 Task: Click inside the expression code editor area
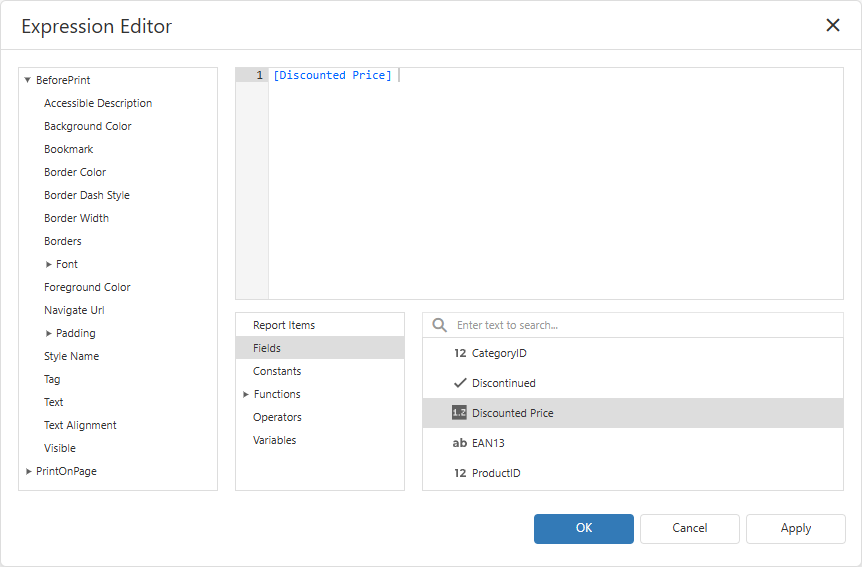pyautogui.click(x=555, y=184)
